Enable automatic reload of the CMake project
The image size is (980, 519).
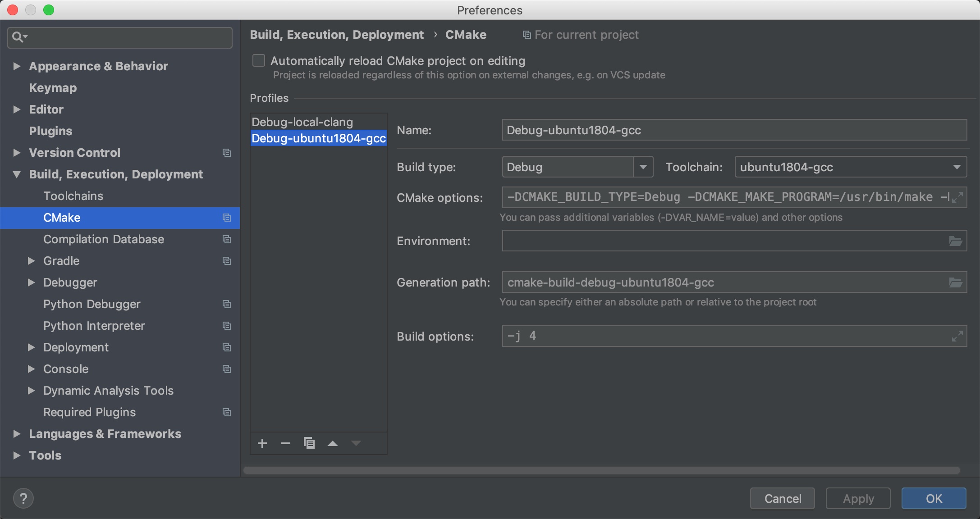(259, 60)
